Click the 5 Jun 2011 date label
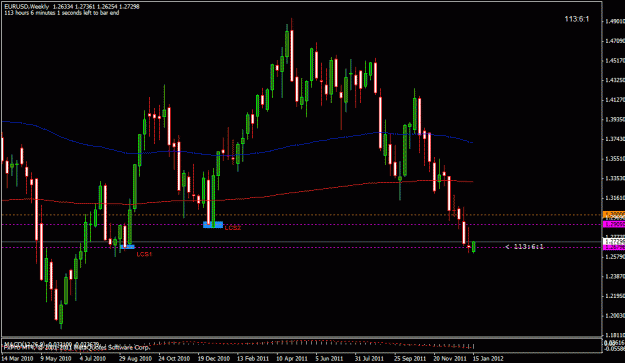Image resolution: width=625 pixels, height=363 pixels. click(x=329, y=358)
